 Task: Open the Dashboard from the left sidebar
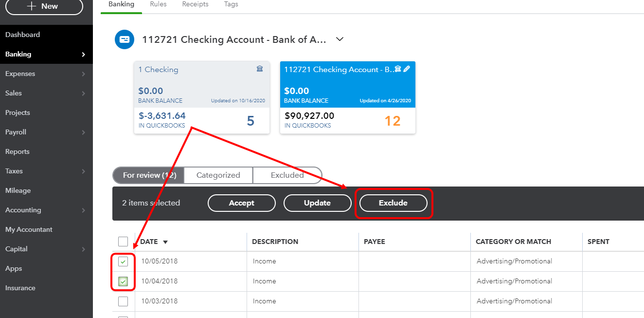pyautogui.click(x=22, y=35)
